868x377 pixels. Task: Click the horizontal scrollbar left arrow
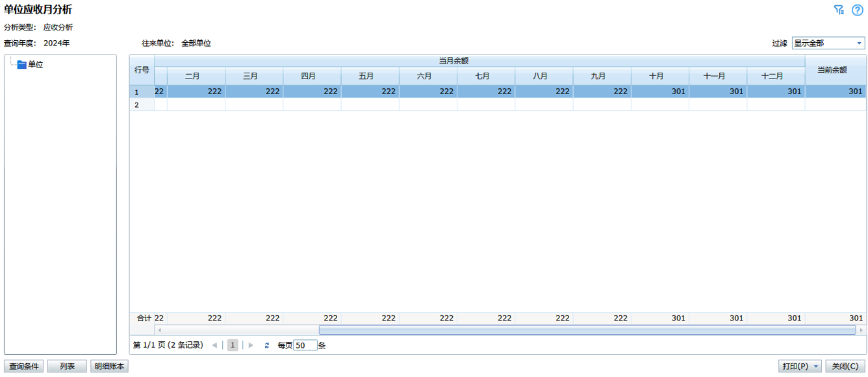159,330
